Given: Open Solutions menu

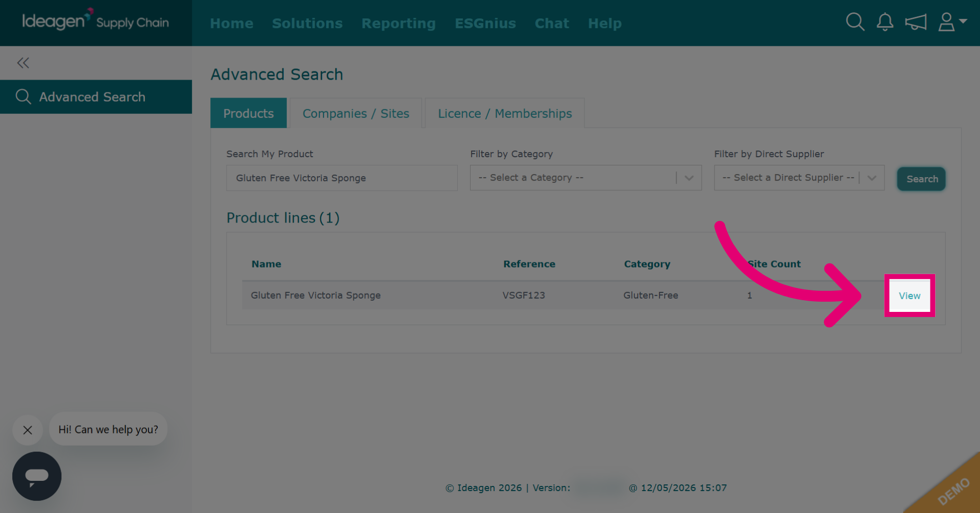Looking at the screenshot, I should pos(307,23).
